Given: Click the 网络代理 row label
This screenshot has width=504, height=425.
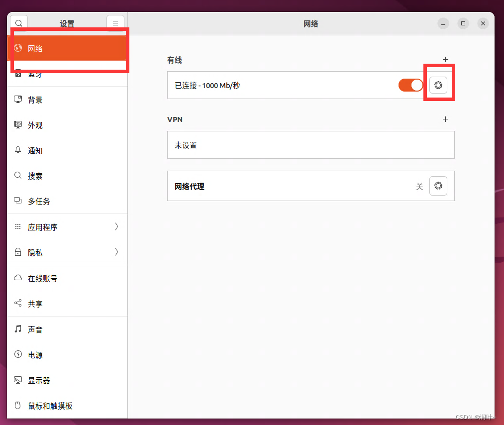Looking at the screenshot, I should coord(190,187).
